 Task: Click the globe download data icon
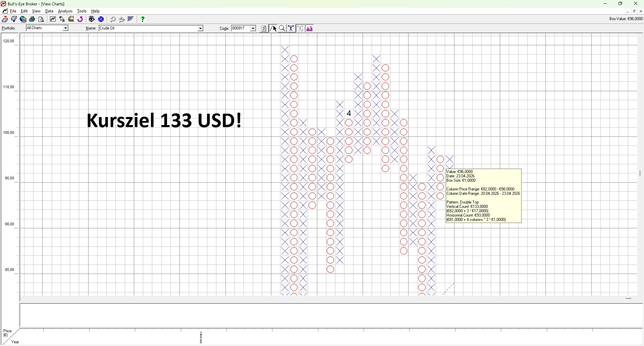click(x=23, y=19)
